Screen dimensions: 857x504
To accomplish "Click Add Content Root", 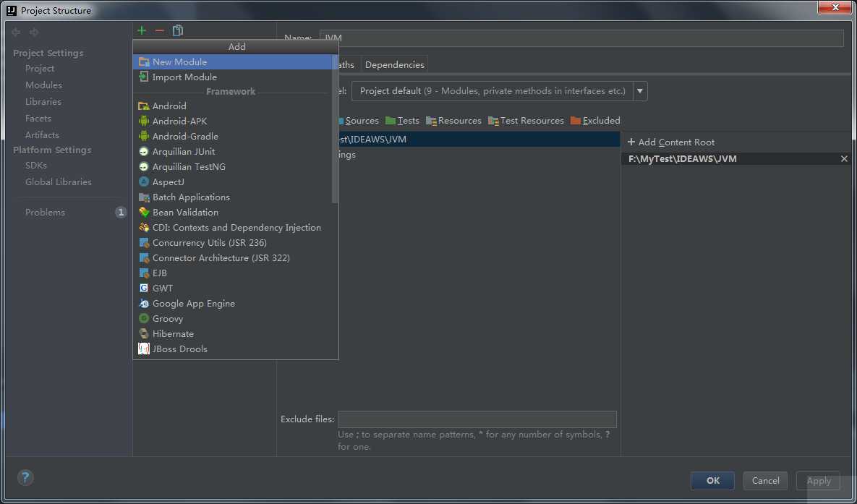I will (x=670, y=142).
